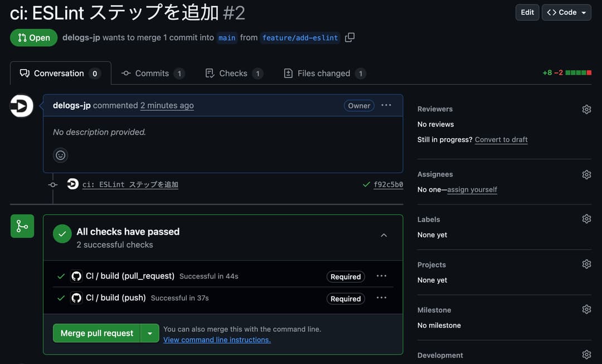Open the Code dropdown menu
The height and width of the screenshot is (364, 602).
(566, 12)
